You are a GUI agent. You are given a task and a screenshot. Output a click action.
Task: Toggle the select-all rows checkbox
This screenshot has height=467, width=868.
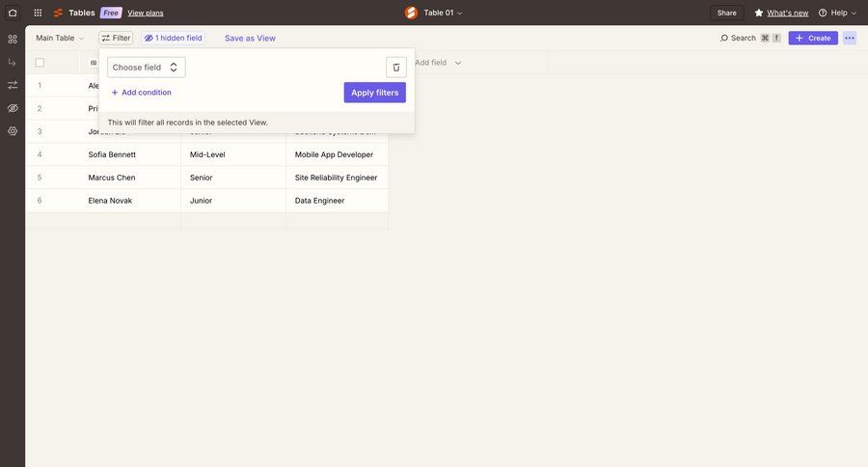tap(40, 63)
